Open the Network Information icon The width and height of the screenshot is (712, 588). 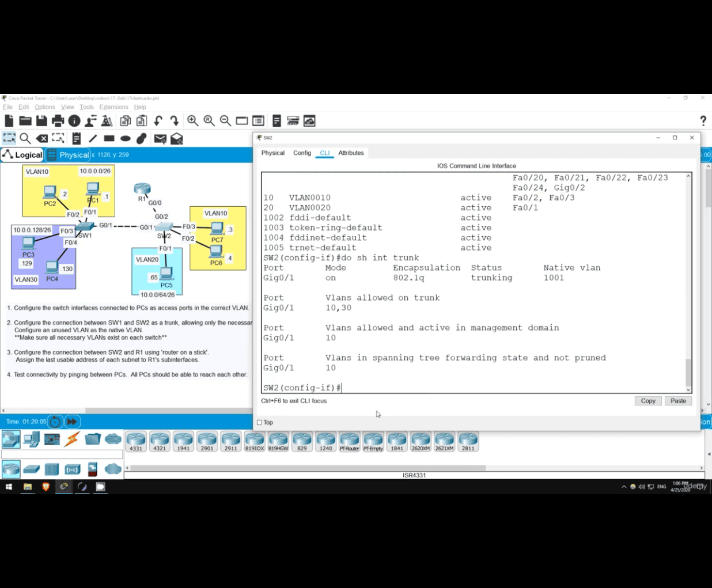pos(74,121)
